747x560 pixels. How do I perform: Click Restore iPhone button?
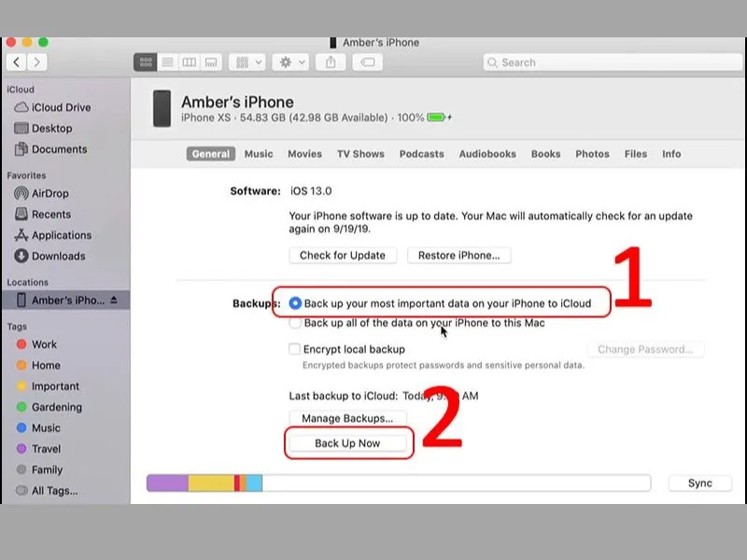click(459, 255)
